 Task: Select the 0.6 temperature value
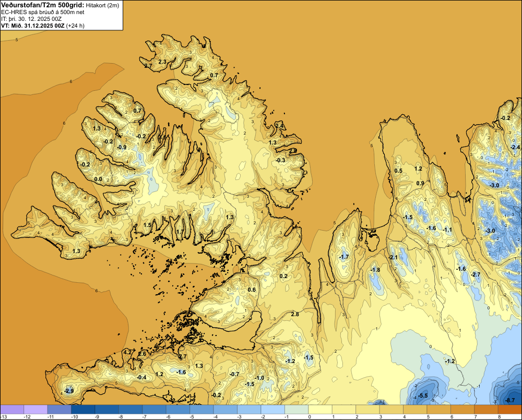pos(252,290)
